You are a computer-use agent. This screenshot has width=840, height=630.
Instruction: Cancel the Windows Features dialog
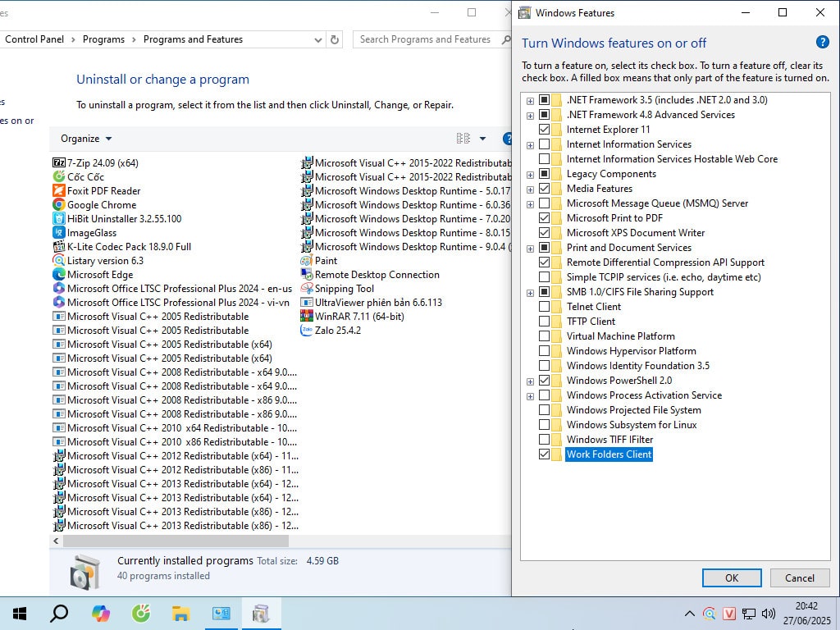point(799,577)
